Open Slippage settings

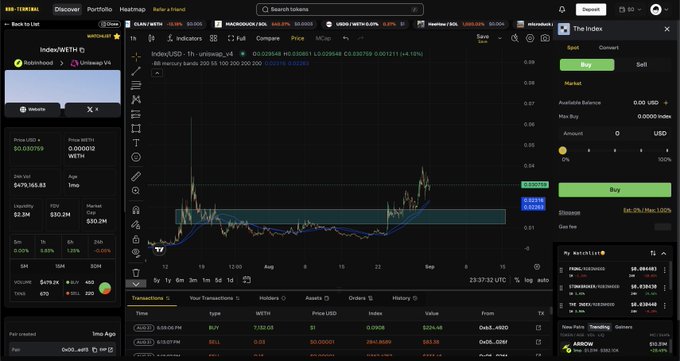pos(569,212)
